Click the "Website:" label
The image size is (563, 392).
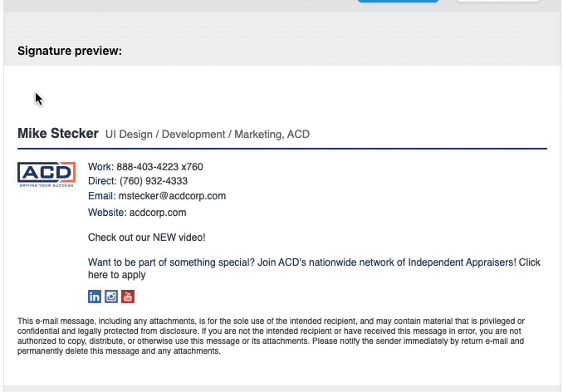107,213
